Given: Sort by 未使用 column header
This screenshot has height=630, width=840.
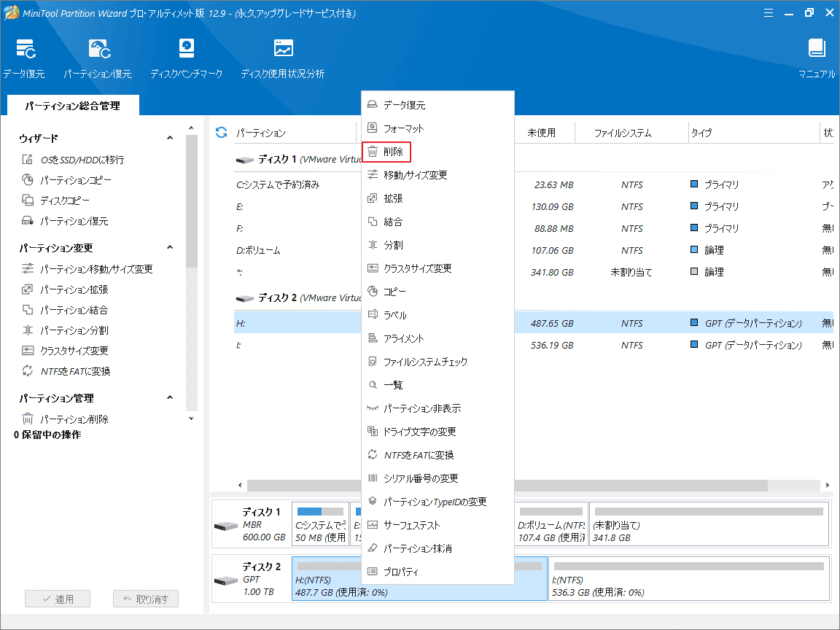Looking at the screenshot, I should (541, 132).
